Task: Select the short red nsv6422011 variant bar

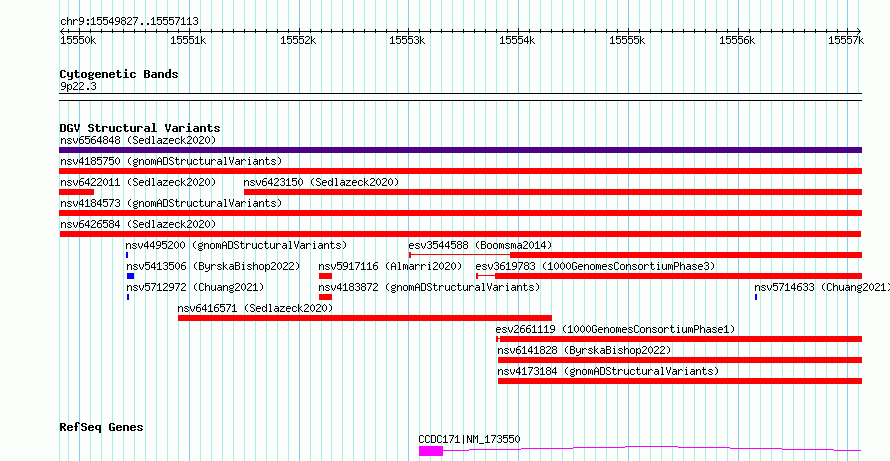Action: [77, 192]
